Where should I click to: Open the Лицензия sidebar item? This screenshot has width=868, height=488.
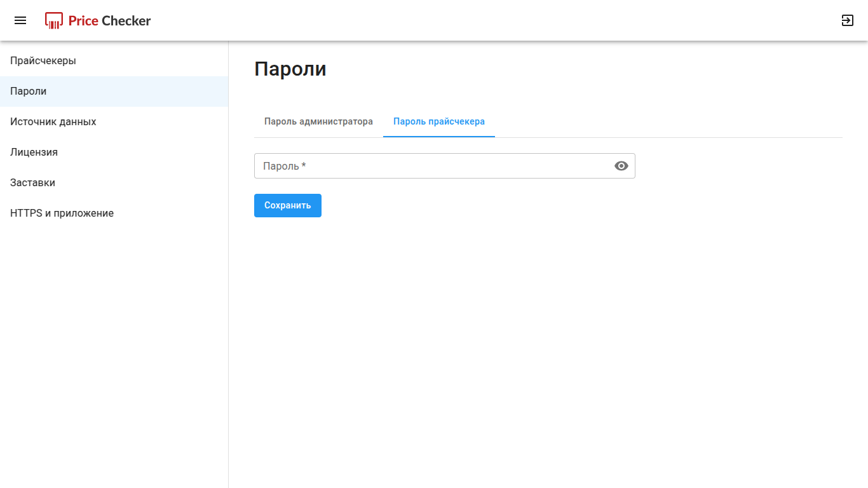pos(114,152)
